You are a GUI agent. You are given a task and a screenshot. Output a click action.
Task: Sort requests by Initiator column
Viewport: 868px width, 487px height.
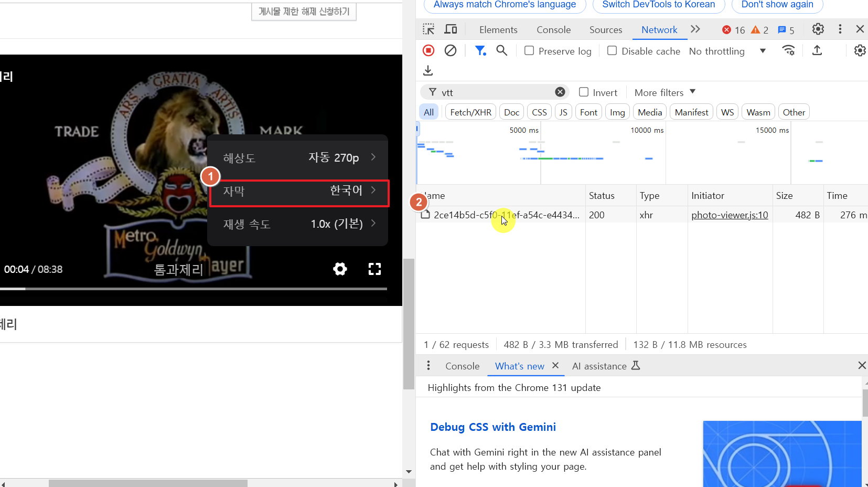click(730, 195)
